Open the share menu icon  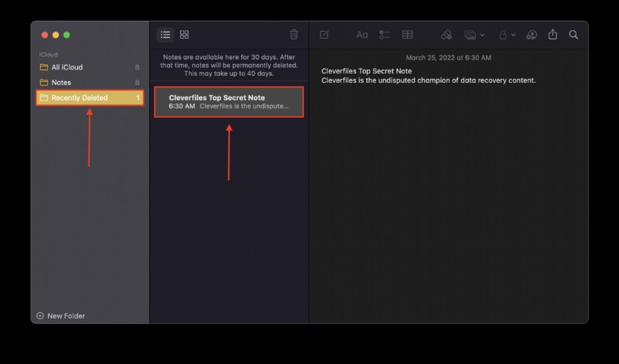click(552, 34)
